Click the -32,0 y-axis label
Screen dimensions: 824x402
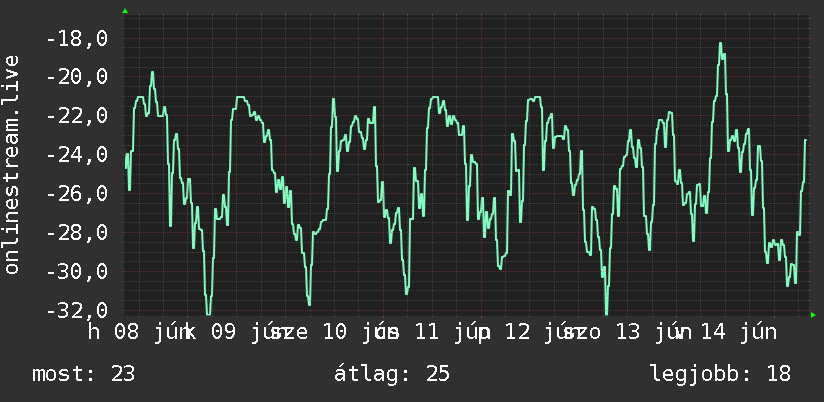(77, 310)
